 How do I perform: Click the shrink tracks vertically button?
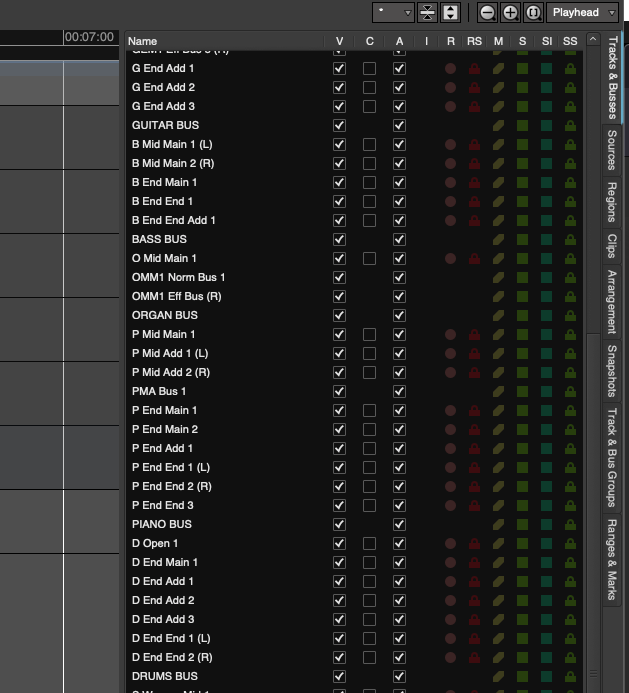427,12
